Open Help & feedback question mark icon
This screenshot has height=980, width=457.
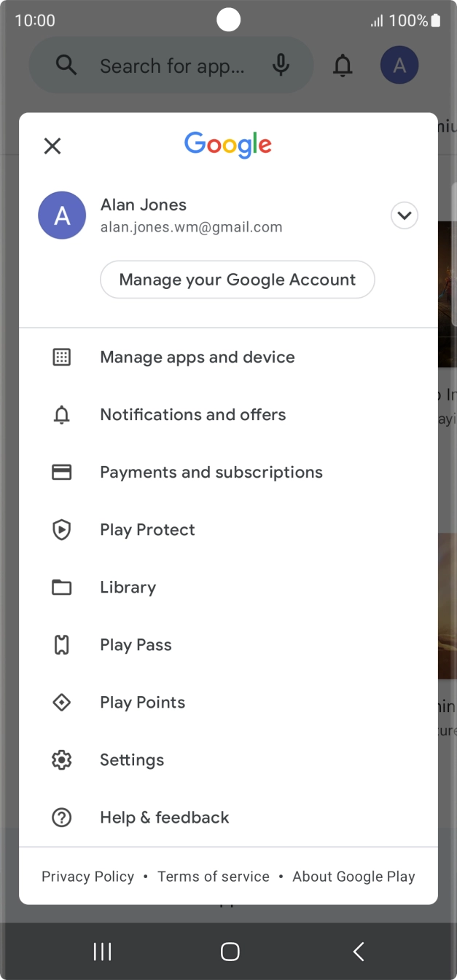pyautogui.click(x=62, y=818)
